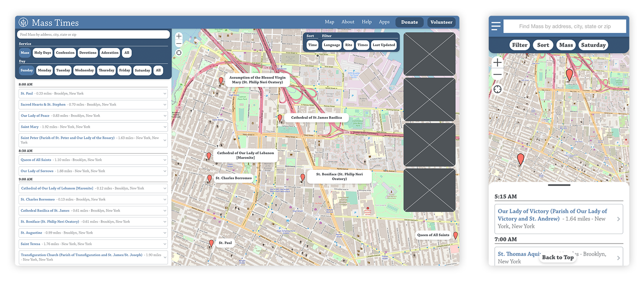Click the mobile Find Mass search field
This screenshot has width=644, height=281.
565,26
